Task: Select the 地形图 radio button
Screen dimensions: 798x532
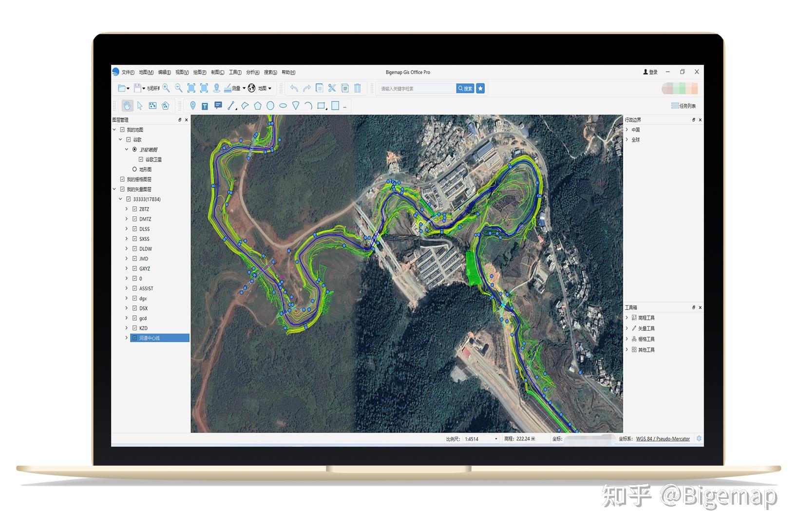Action: [134, 169]
